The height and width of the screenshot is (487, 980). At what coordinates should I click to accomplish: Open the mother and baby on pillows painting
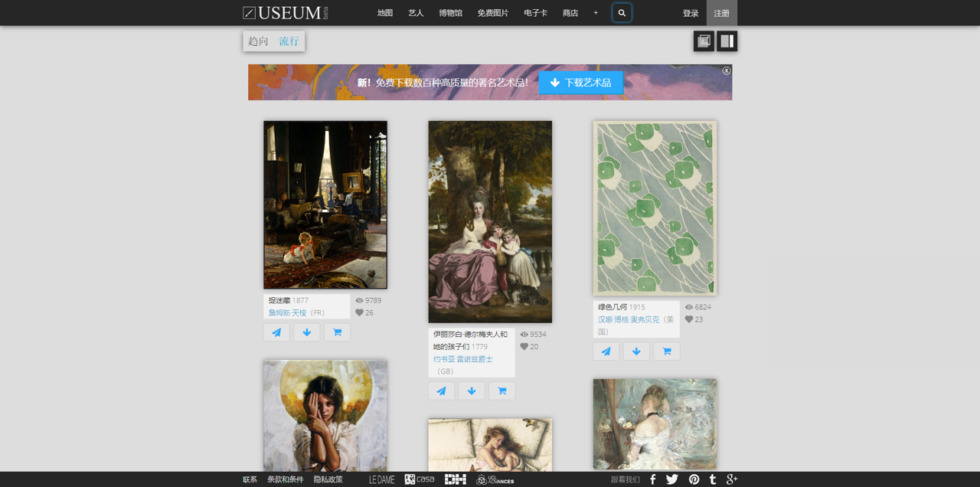pyautogui.click(x=490, y=445)
